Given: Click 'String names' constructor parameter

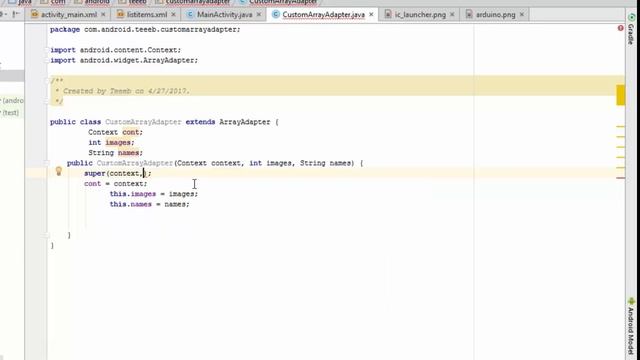Looking at the screenshot, I should 325,163.
